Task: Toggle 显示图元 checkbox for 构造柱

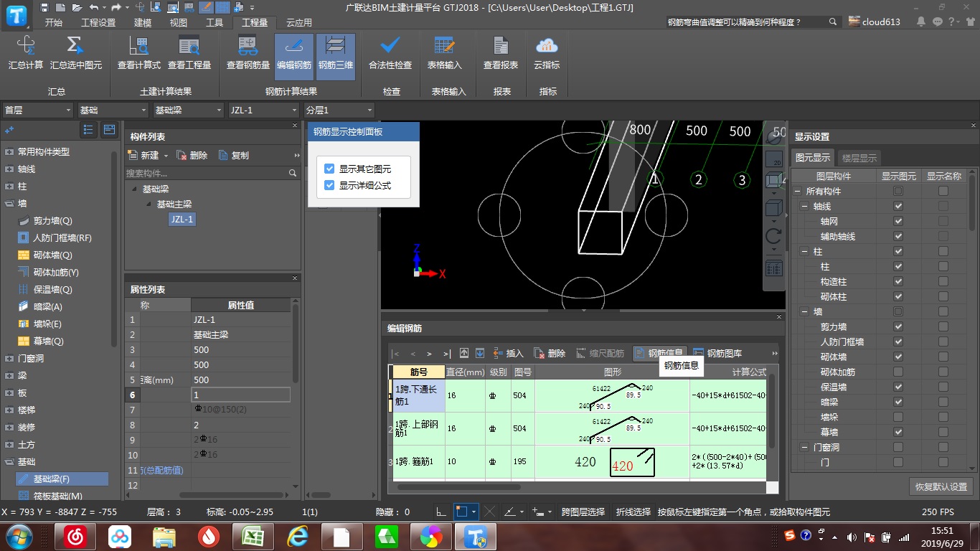Action: click(898, 281)
